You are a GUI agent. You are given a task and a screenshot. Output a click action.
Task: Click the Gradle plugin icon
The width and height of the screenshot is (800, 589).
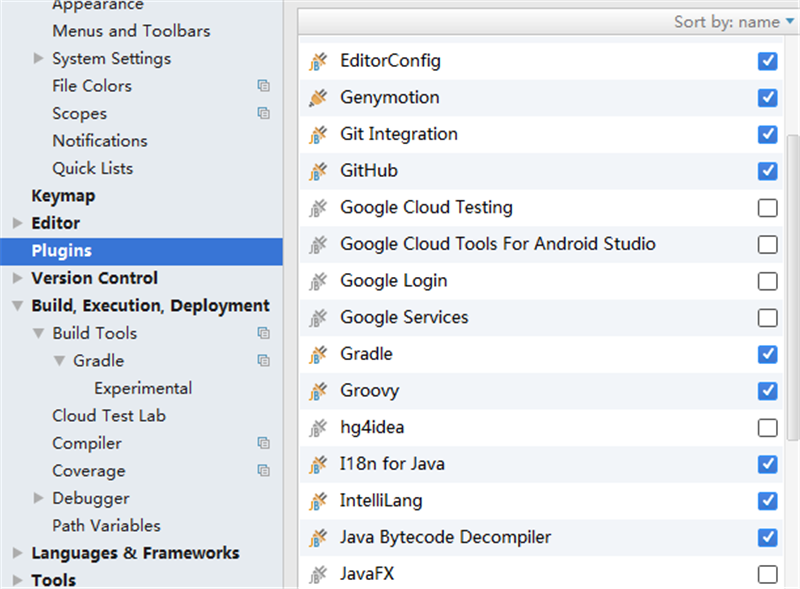(x=317, y=355)
